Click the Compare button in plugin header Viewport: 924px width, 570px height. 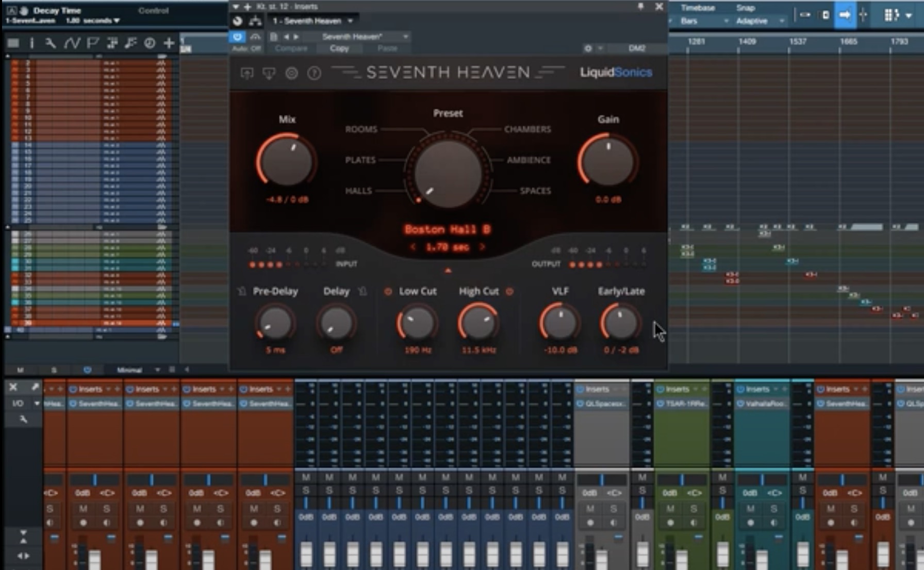click(291, 48)
